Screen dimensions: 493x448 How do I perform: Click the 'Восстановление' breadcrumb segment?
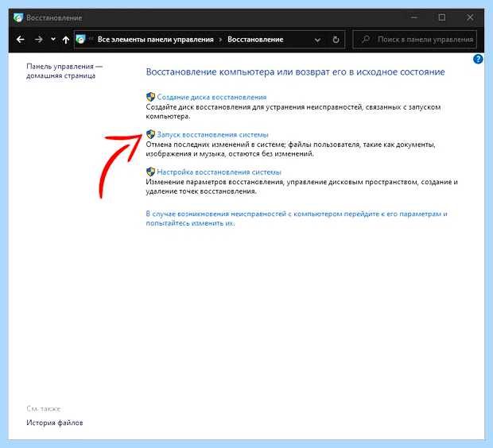(255, 40)
